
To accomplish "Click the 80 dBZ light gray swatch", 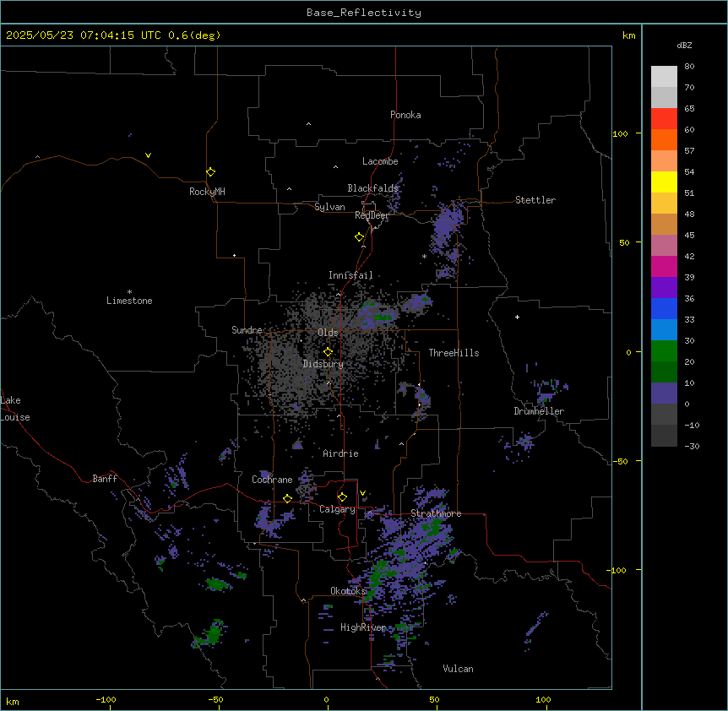I will [x=664, y=77].
